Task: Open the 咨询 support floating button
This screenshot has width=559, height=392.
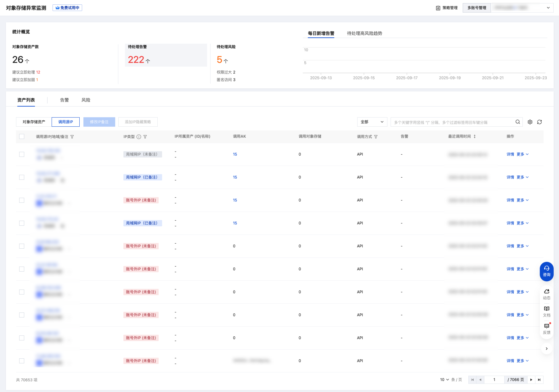Action: click(546, 271)
